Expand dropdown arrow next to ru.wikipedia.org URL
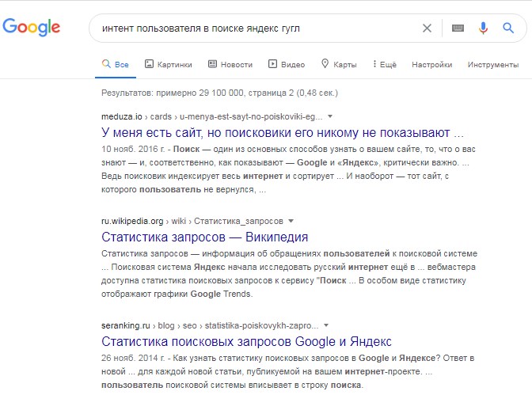This screenshot has height=395, width=532. point(291,221)
